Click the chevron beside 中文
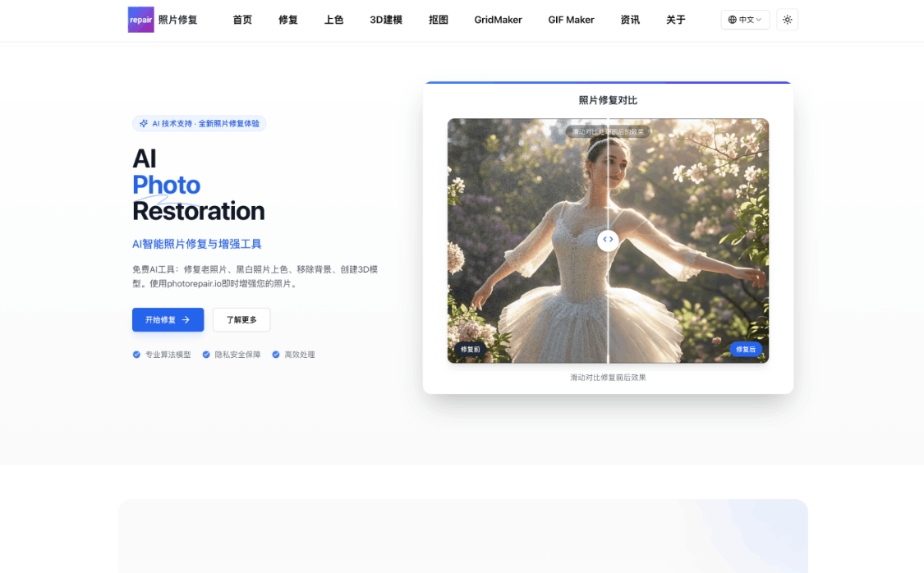 [760, 20]
